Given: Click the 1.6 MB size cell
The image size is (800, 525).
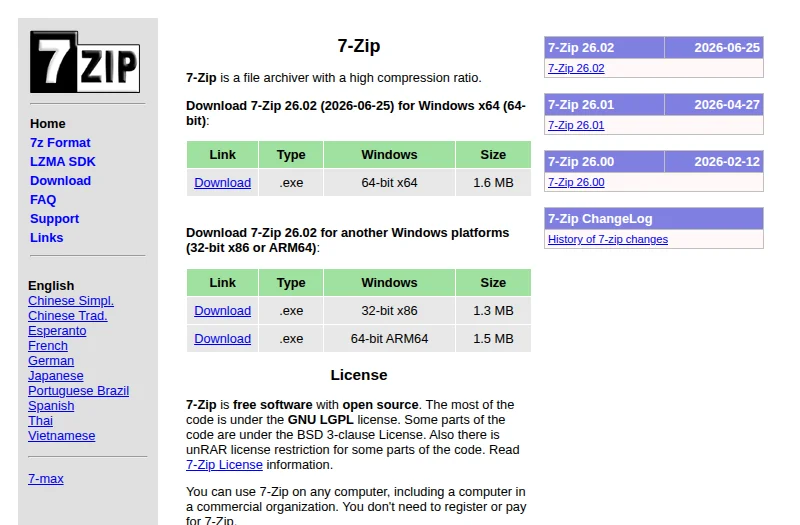Looking at the screenshot, I should pyautogui.click(x=493, y=183).
